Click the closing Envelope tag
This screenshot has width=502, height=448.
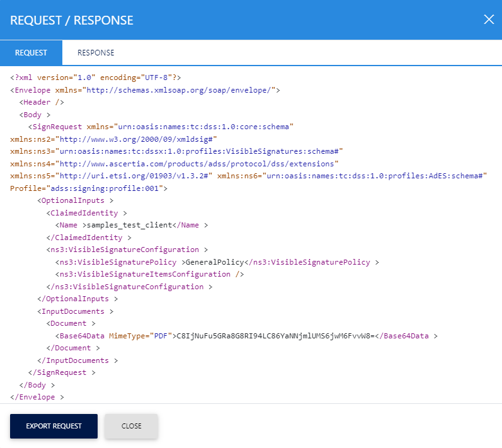pos(37,397)
